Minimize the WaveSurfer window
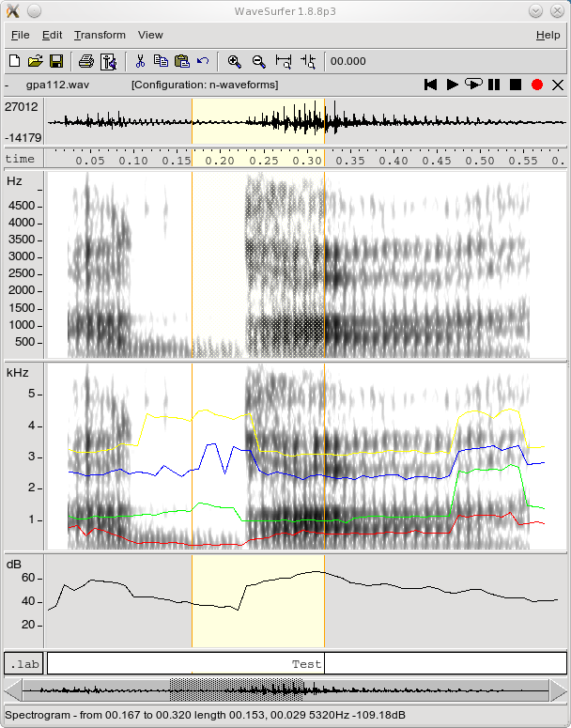 535,11
